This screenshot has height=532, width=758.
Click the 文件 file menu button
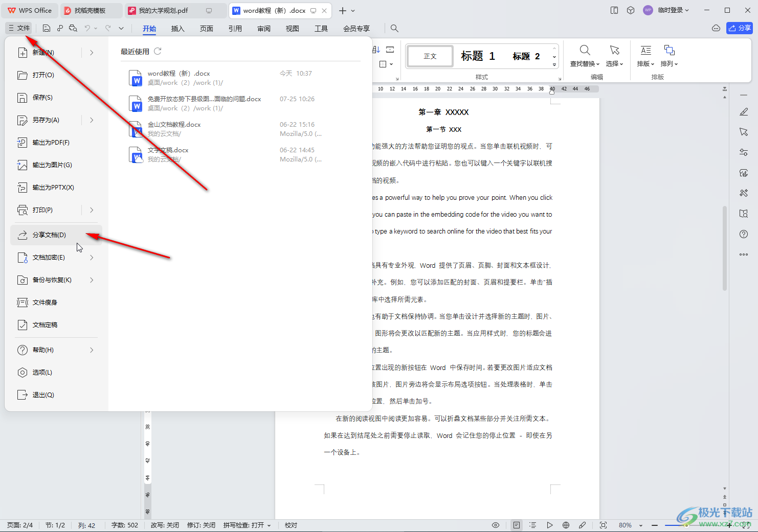pos(19,28)
